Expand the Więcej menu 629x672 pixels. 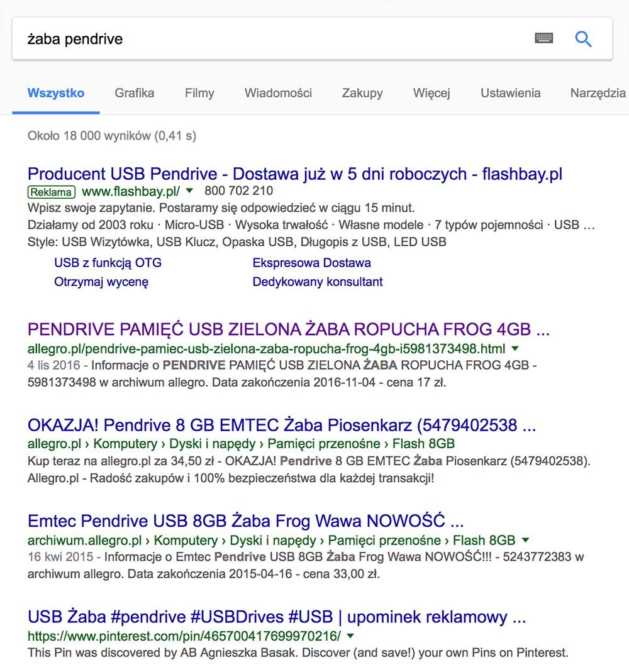point(431,93)
